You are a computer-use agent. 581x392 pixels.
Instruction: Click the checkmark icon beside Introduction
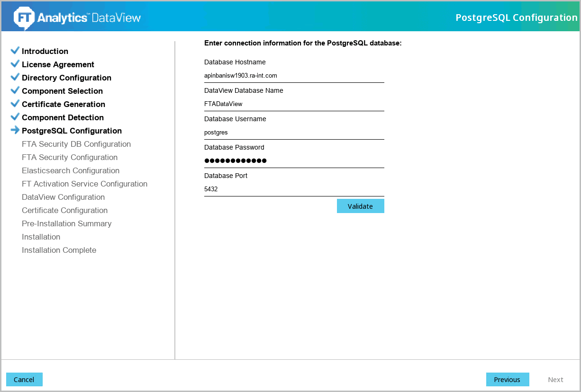click(15, 51)
